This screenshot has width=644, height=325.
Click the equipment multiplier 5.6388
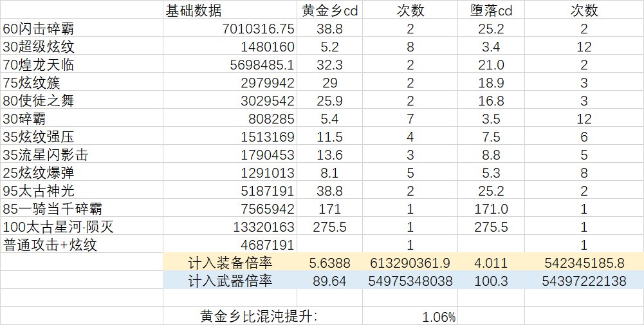tap(329, 263)
